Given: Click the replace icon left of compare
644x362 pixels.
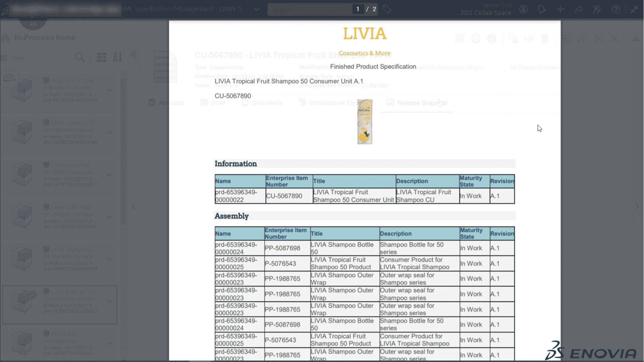Looking at the screenshot, I should 513,39.
